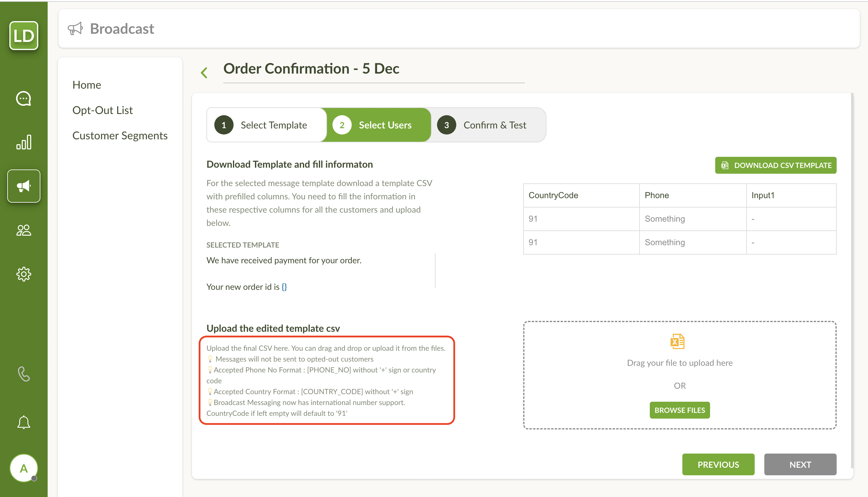Click the Input1 column header
The height and width of the screenshot is (497, 868).
click(791, 195)
